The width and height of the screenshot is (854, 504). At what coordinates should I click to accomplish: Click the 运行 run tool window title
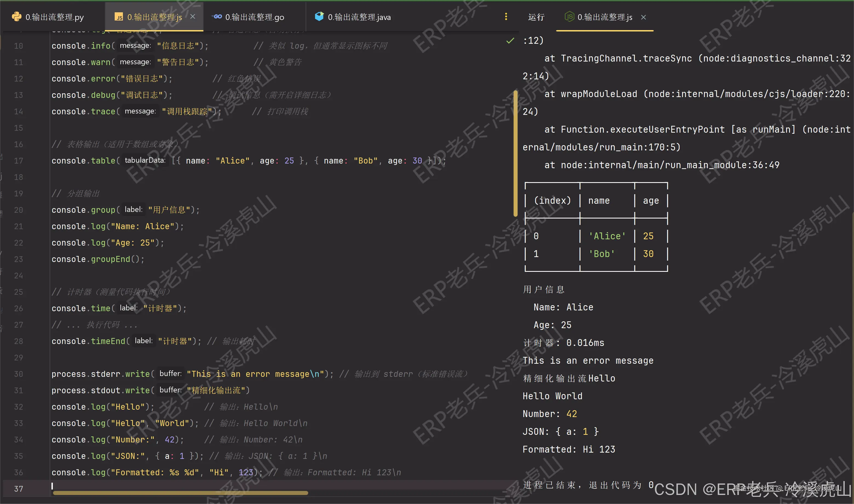pyautogui.click(x=536, y=17)
